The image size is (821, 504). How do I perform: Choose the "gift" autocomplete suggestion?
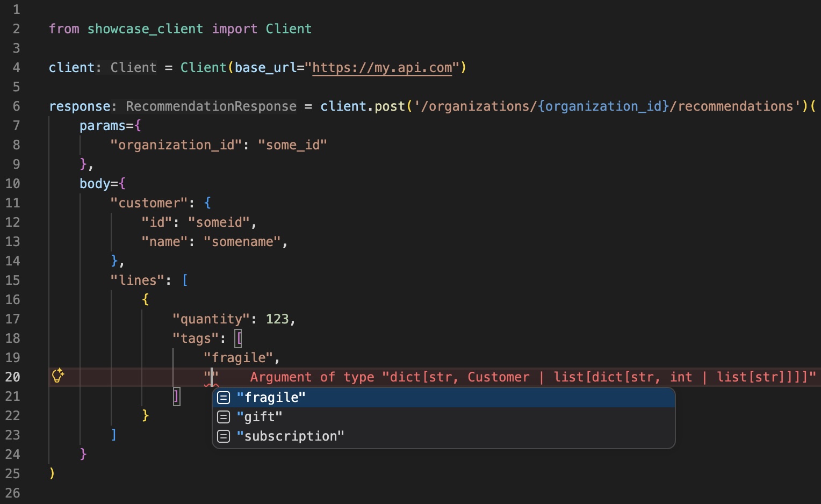[444, 417]
